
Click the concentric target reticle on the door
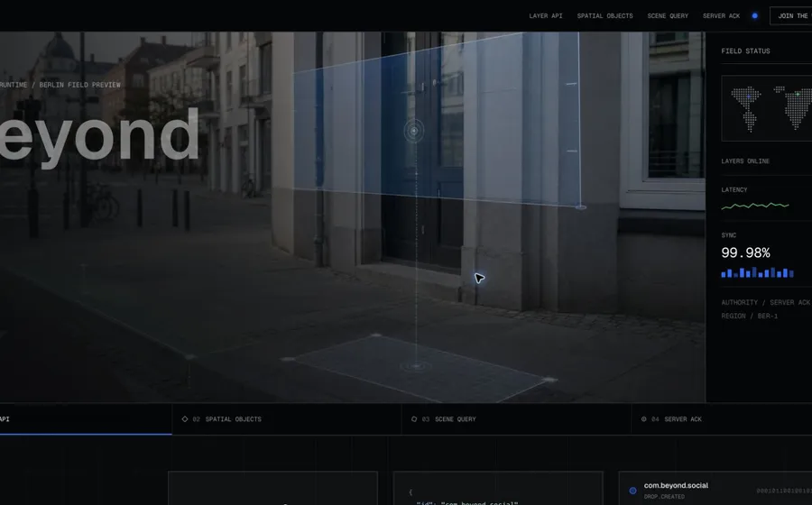tap(414, 131)
